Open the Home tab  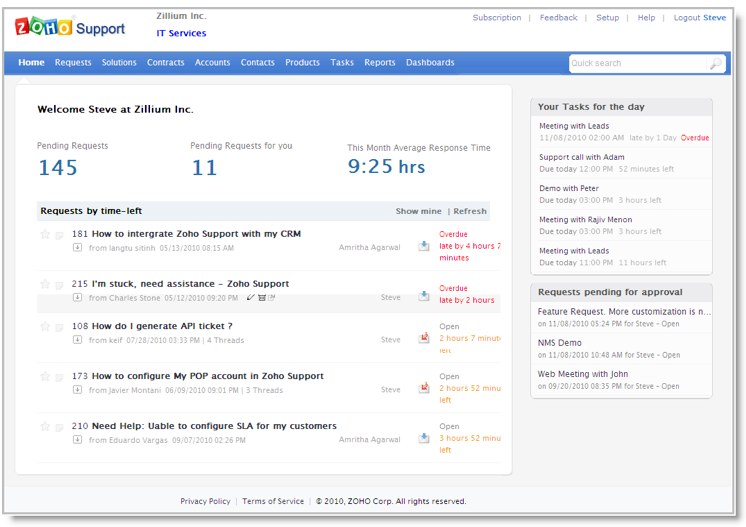tap(31, 62)
